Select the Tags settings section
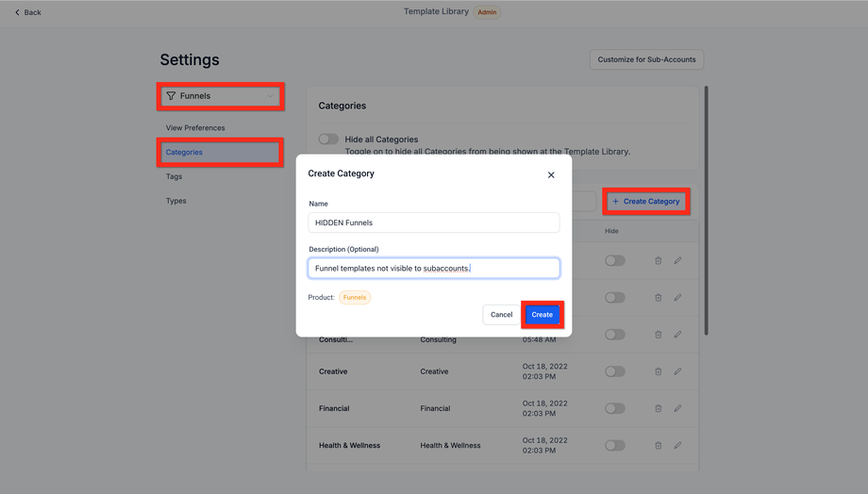 (175, 176)
